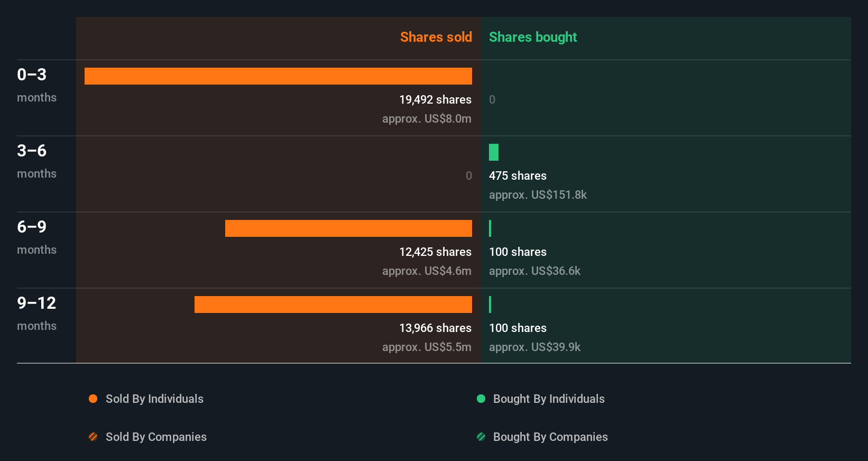The height and width of the screenshot is (461, 868).
Task: Click the approx. US$151.8k value
Action: pos(538,195)
